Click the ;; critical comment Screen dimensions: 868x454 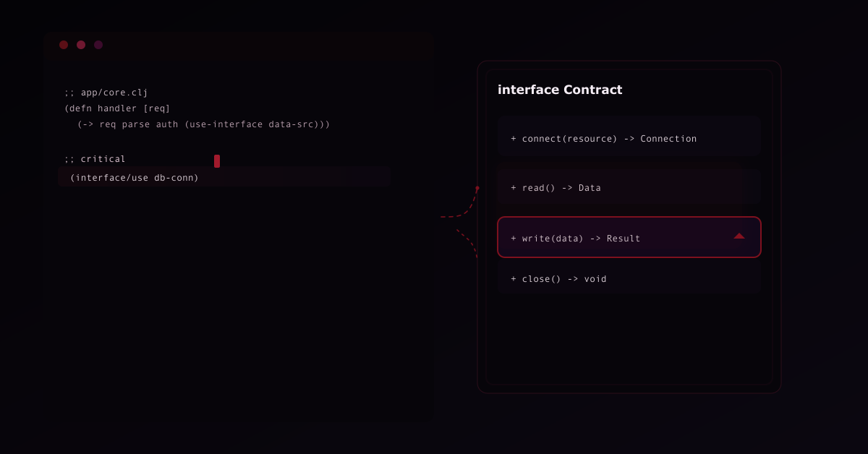coord(95,159)
